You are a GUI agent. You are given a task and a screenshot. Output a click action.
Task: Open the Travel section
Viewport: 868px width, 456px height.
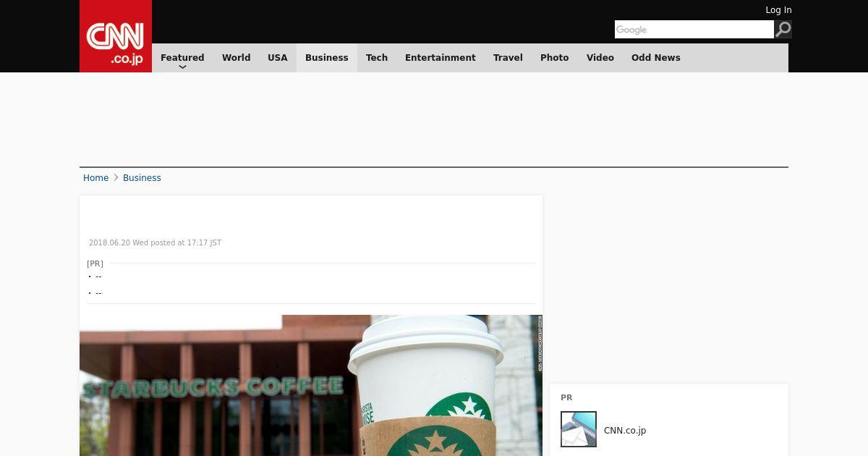click(x=508, y=57)
